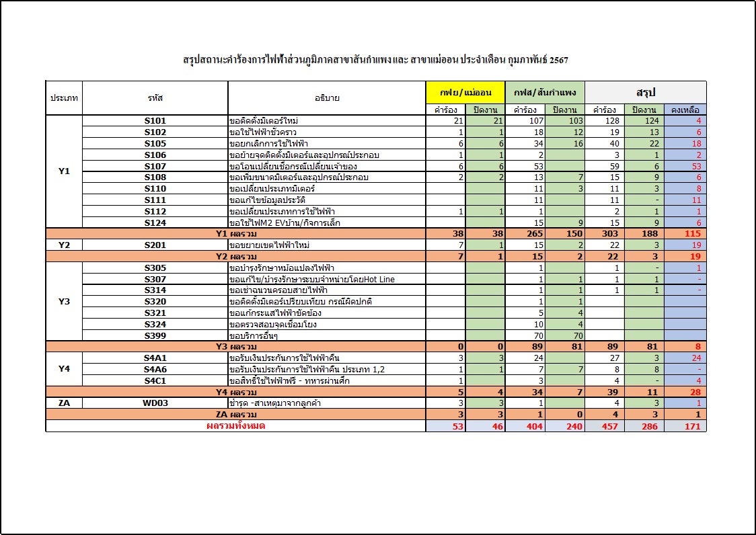Select code cell S112

coord(155,211)
